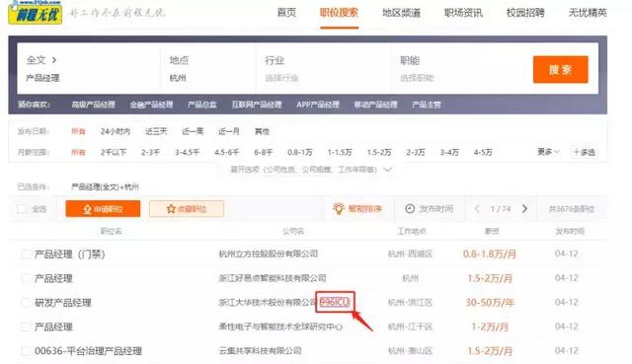Click the lightbulb icon for smart sort
Image resolution: width=632 pixels, height=364 pixels.
point(338,208)
